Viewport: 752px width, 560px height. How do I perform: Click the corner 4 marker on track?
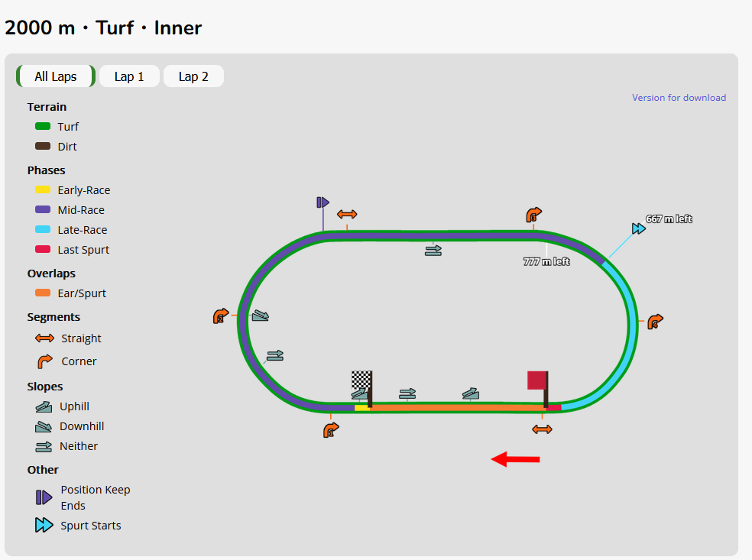pyautogui.click(x=655, y=321)
